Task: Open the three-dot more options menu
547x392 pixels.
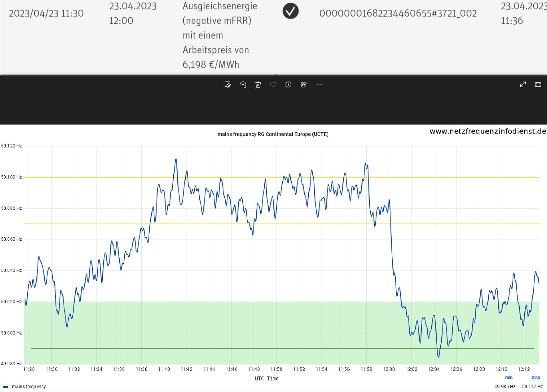Action: (319, 85)
